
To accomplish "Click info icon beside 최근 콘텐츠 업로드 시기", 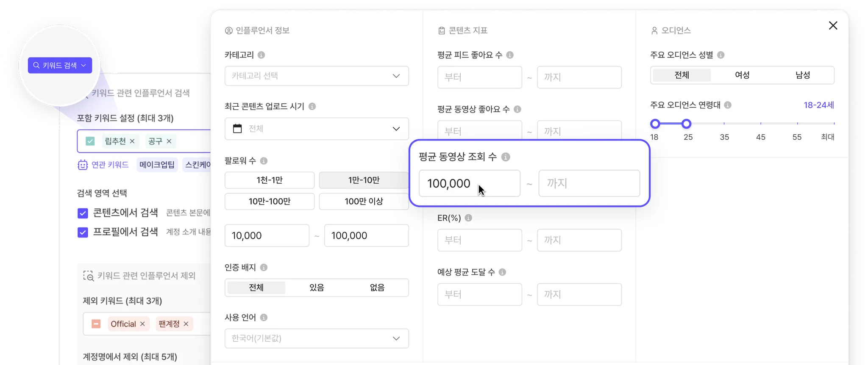I will (x=312, y=106).
